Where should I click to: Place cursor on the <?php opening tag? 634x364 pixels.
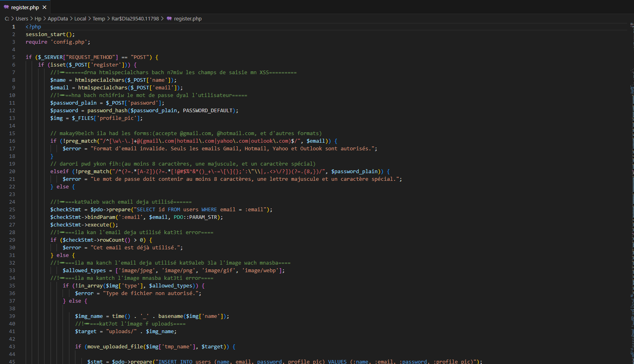click(33, 27)
